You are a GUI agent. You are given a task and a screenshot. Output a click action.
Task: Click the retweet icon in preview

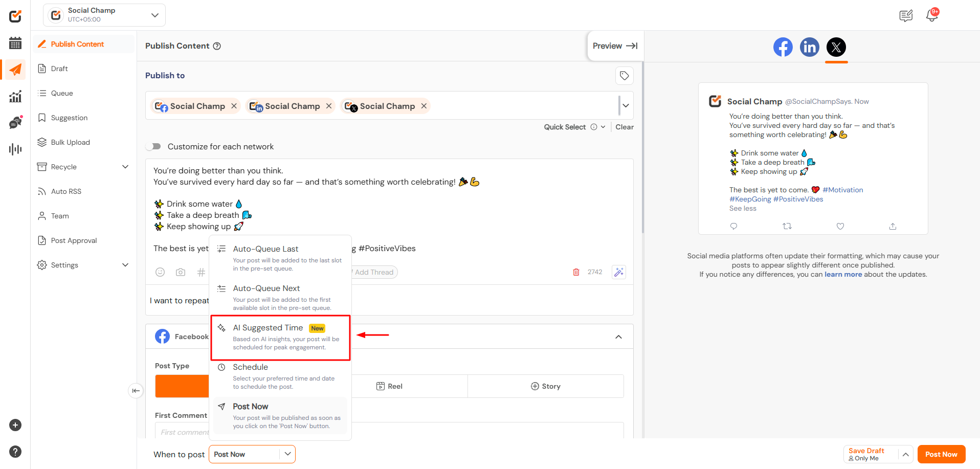[787, 226]
